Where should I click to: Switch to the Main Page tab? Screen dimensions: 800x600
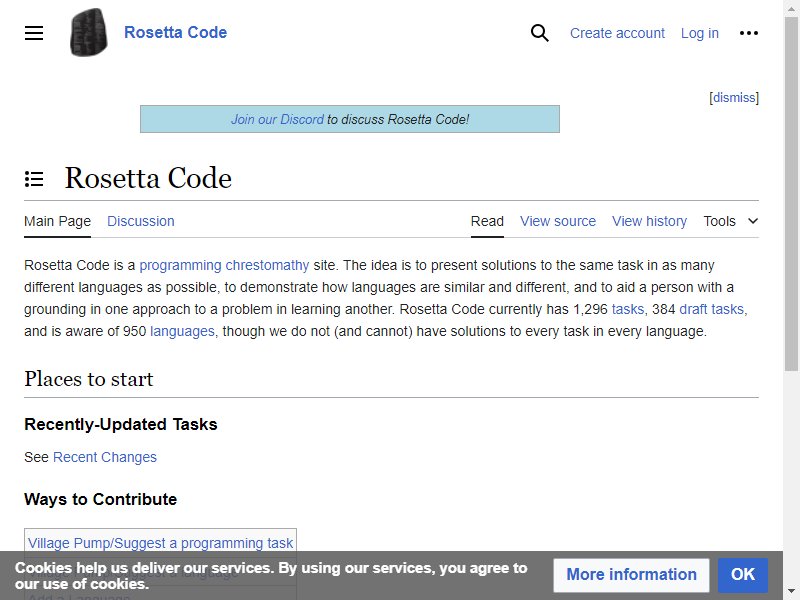pyautogui.click(x=57, y=221)
